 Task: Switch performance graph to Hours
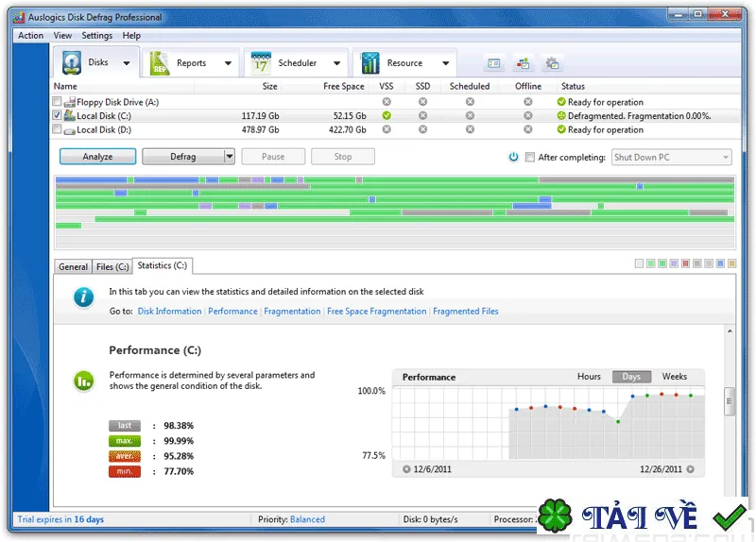[589, 376]
